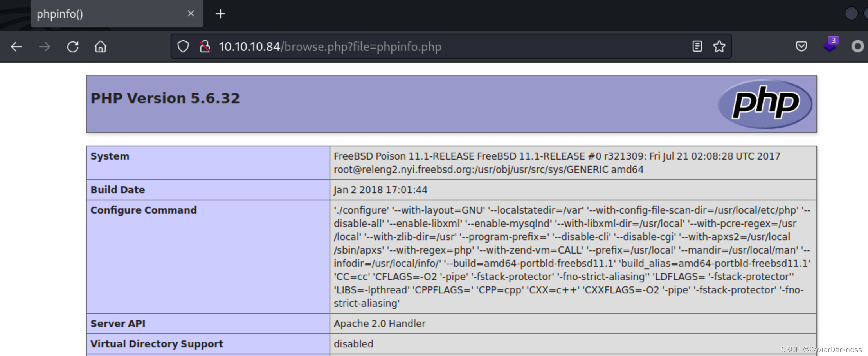The width and height of the screenshot is (868, 356).
Task: Select the PHP Version 5.6.32 heading
Action: point(165,98)
